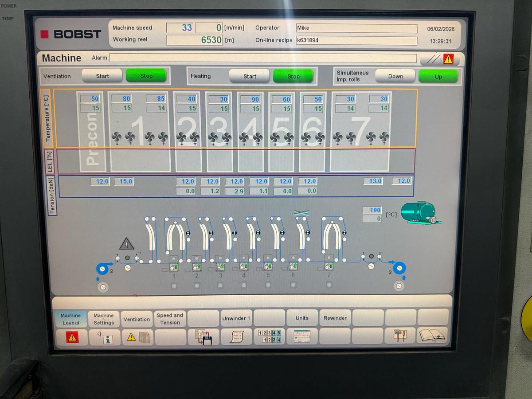Move Simultaneous Imp. rolls Down
Image resolution: width=532 pixels, height=399 pixels.
[x=395, y=76]
